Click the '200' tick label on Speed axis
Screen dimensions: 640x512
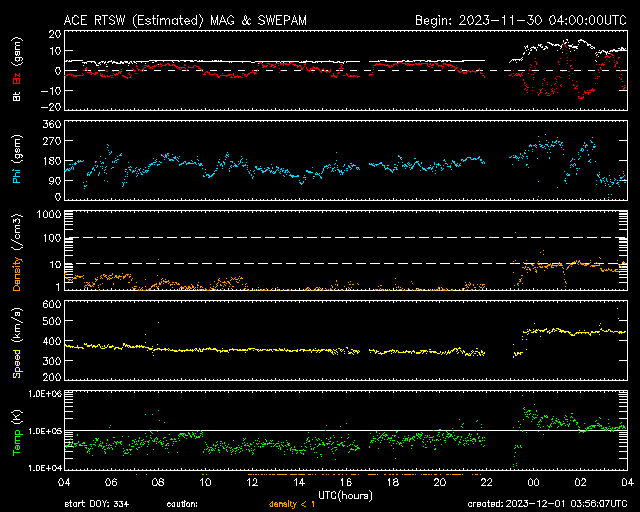pyautogui.click(x=52, y=377)
